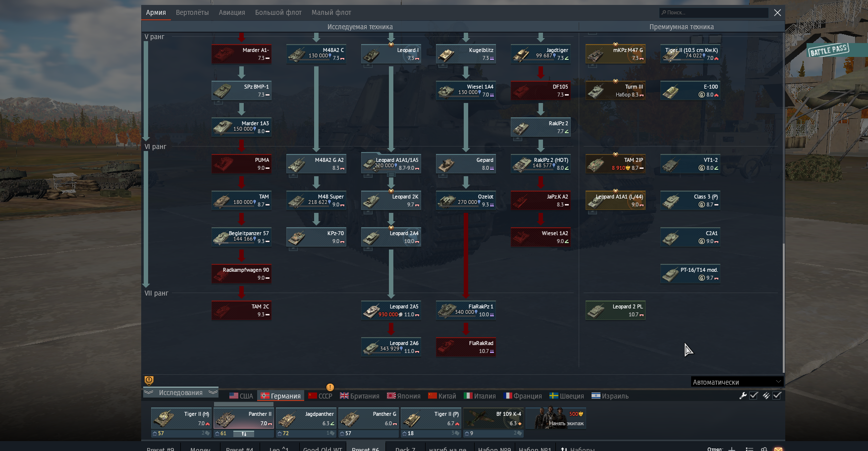This screenshot has width=868, height=451.
Task: Select the premium PT-16/T14 mod. card
Action: pyautogui.click(x=690, y=274)
